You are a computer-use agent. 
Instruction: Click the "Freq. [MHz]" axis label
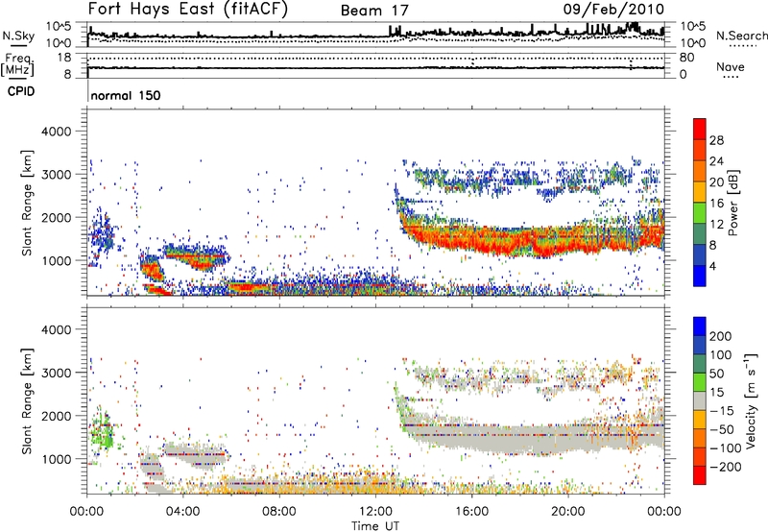tap(17, 64)
